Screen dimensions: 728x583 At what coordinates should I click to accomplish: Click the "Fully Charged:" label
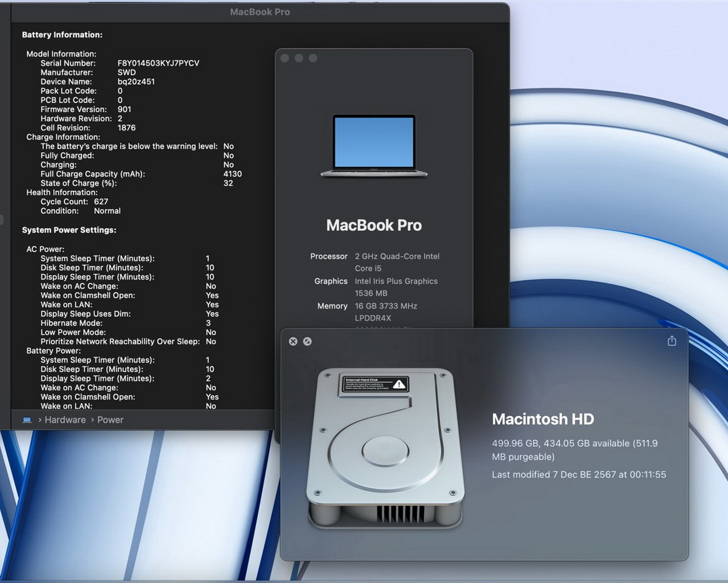[x=67, y=155]
